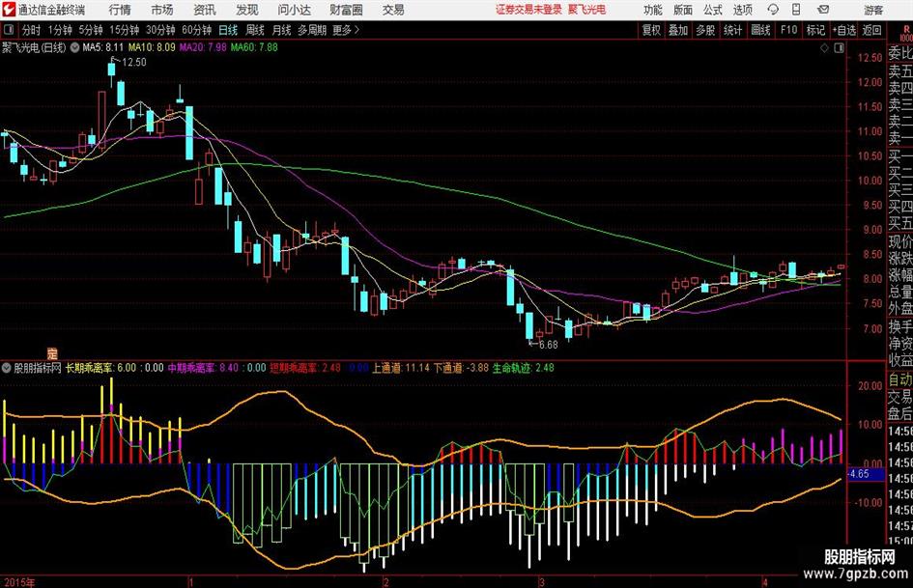The image size is (913, 588).
Task: Click the 画线 draw line button
Action: tap(760, 30)
